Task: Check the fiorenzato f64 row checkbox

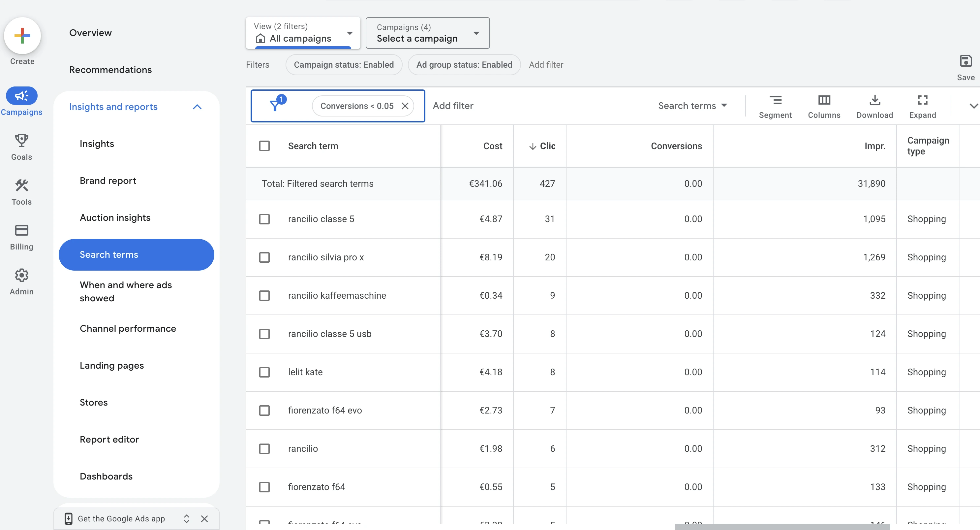Action: point(264,487)
